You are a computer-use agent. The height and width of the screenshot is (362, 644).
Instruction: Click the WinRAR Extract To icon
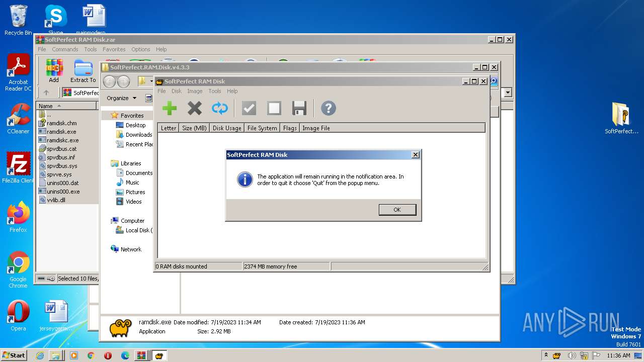(x=83, y=71)
